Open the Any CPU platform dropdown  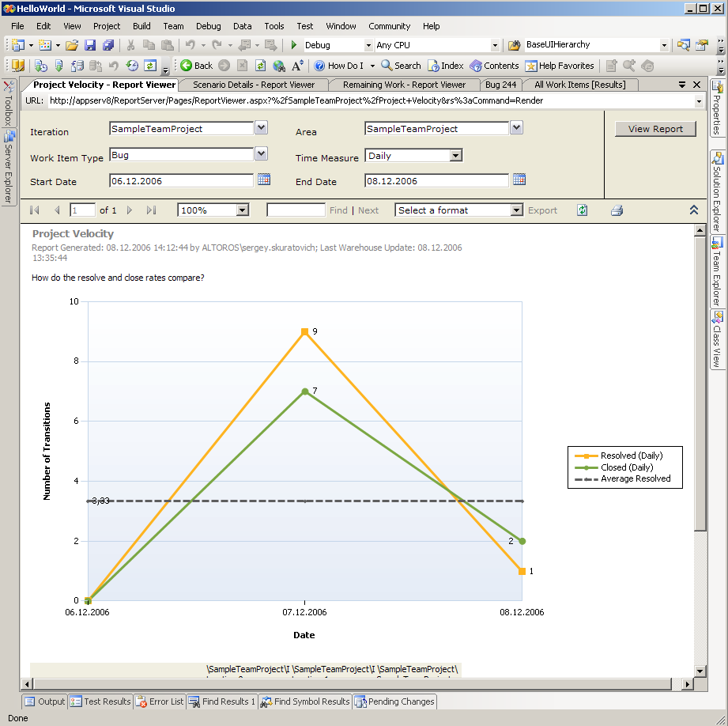[495, 46]
